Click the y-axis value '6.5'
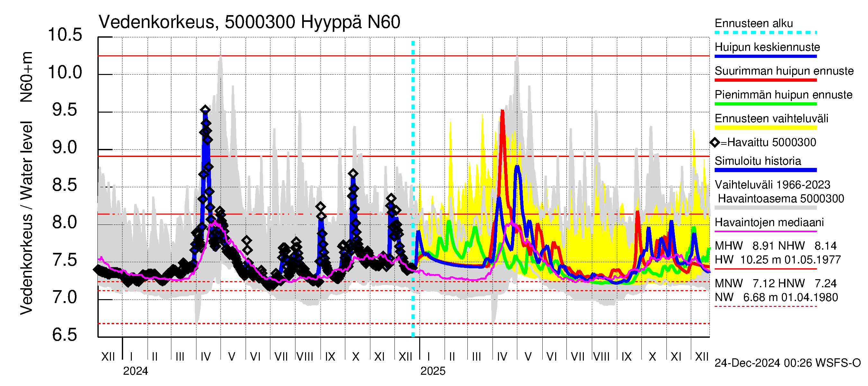868x386 pixels. (65, 335)
